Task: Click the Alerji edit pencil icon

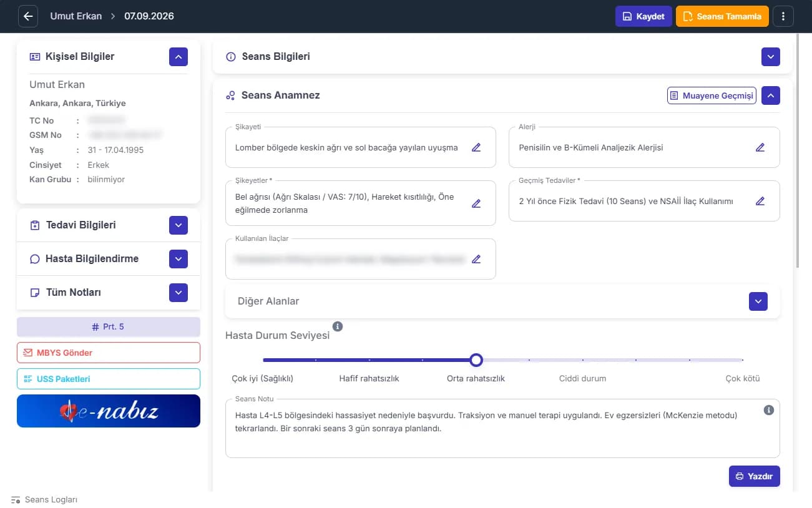Action: [760, 148]
